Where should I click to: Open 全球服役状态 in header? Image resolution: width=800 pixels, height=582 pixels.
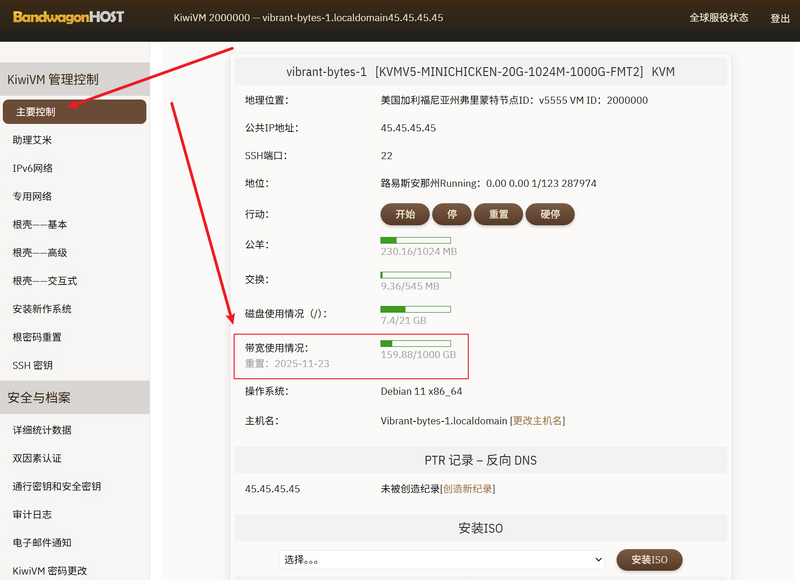click(x=718, y=18)
